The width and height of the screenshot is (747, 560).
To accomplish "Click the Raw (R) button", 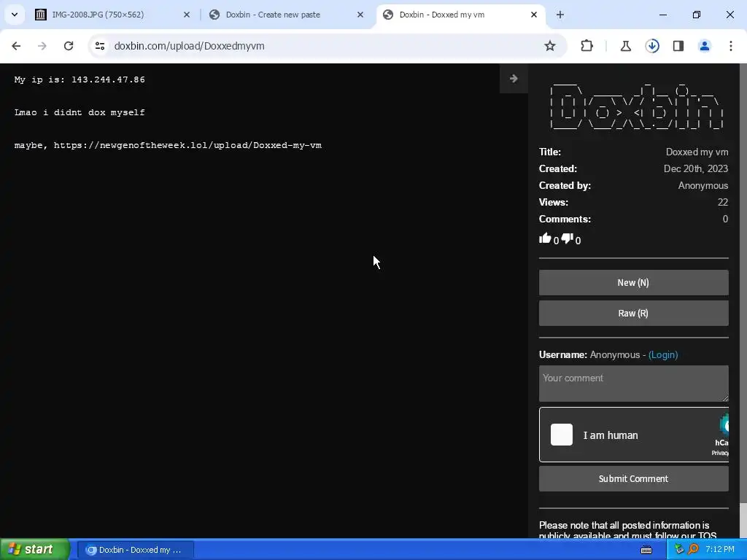I will pyautogui.click(x=633, y=313).
